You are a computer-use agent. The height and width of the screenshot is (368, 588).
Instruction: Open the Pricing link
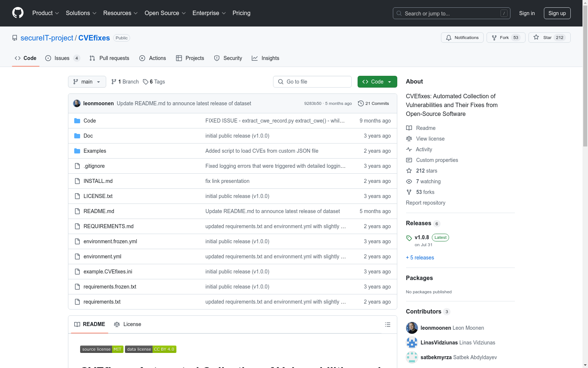[x=241, y=13]
